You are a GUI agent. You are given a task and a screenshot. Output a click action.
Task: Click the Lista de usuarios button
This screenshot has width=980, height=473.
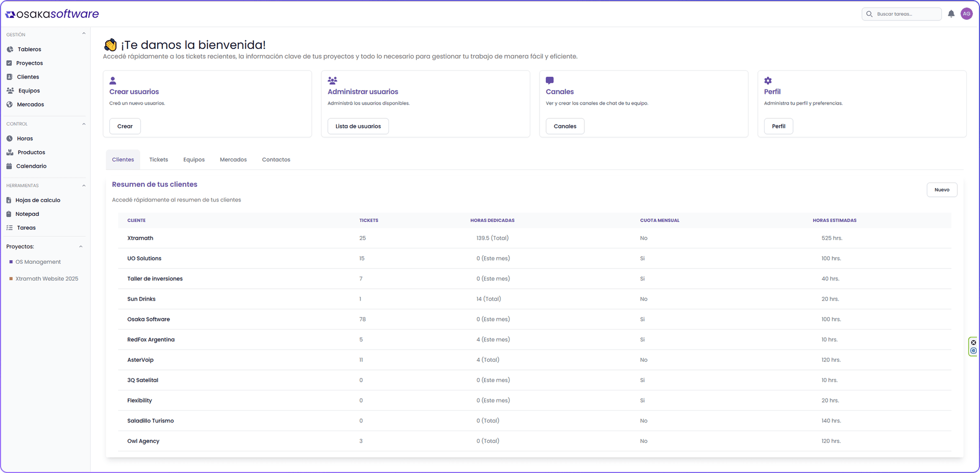point(358,127)
